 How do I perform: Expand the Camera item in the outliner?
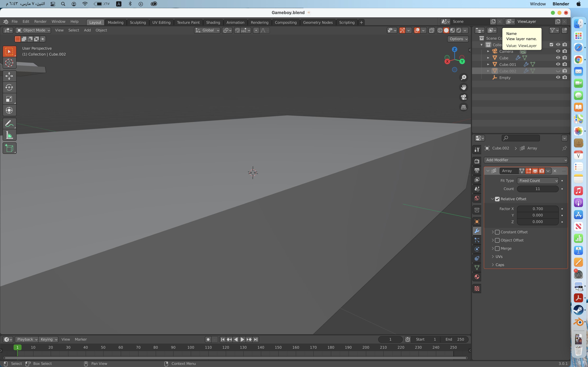[x=488, y=51]
